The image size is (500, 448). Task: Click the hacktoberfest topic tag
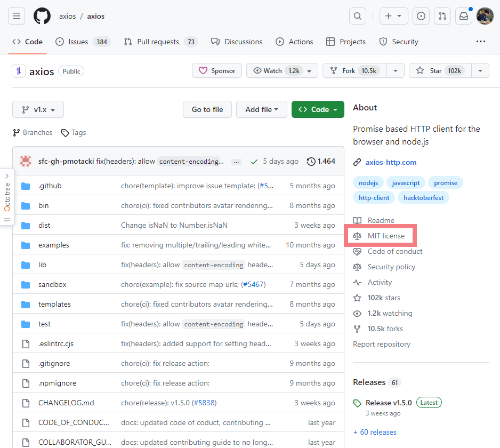(423, 198)
